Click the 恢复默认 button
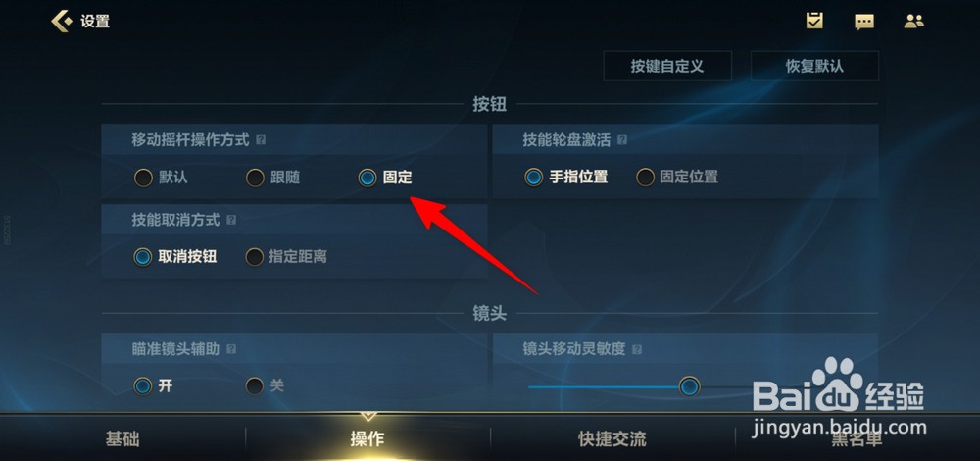Screen dimensions: 980x461 (814, 67)
